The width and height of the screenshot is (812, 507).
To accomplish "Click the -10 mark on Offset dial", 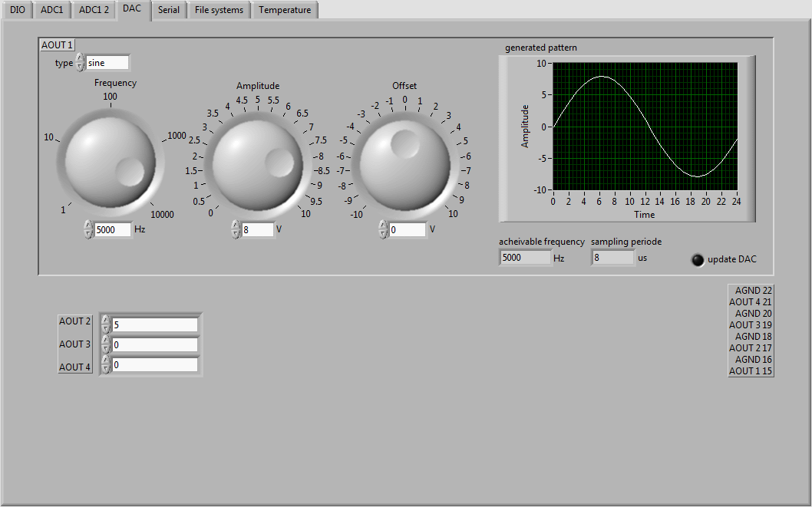I will pos(356,215).
